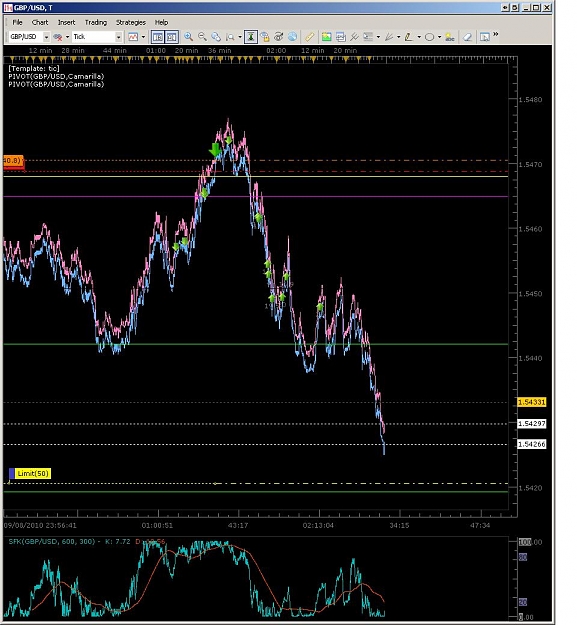Image resolution: width=577 pixels, height=625 pixels.
Task: Open the Trading menu
Action: [96, 22]
